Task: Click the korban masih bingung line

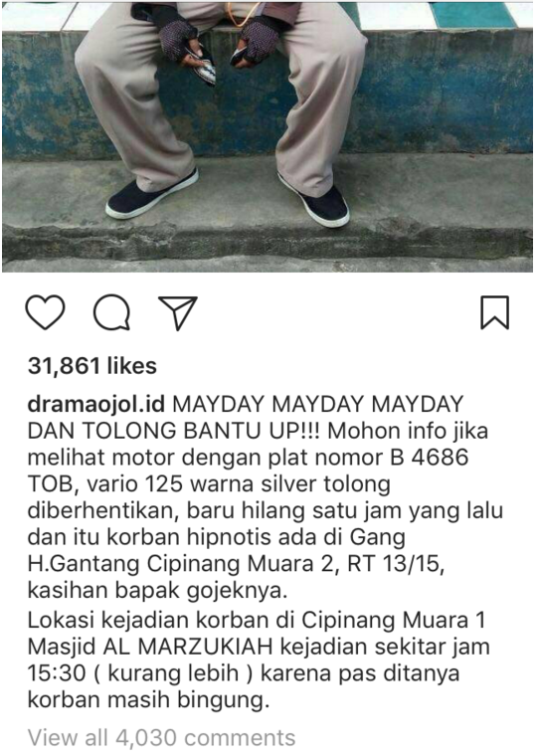Action: coord(148,700)
